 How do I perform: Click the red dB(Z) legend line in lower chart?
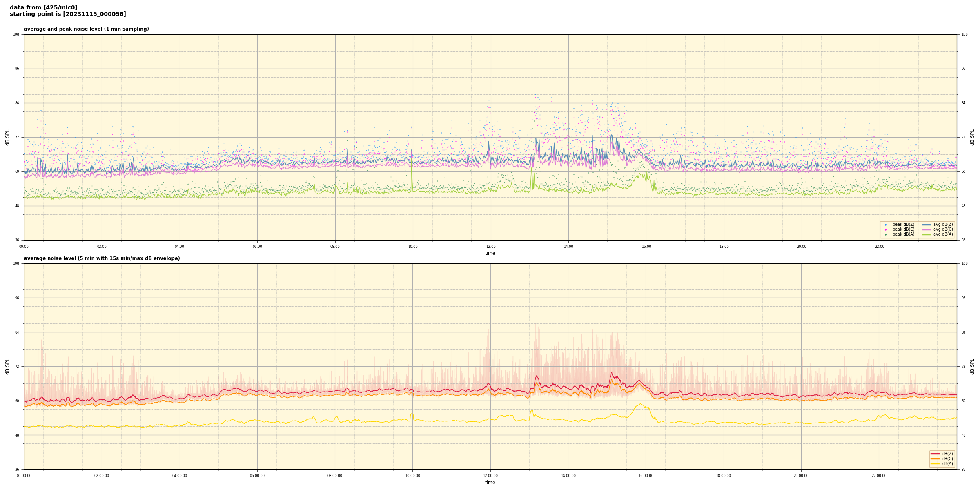click(x=935, y=454)
